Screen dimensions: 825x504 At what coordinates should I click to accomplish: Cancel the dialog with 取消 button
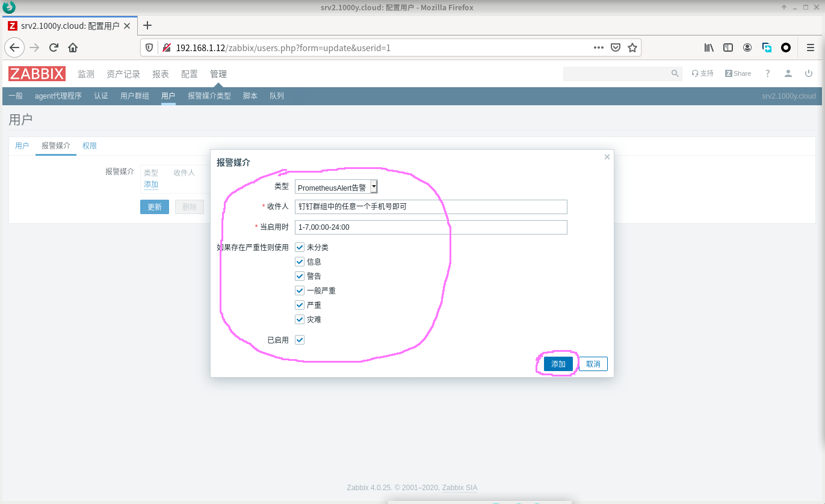(593, 364)
